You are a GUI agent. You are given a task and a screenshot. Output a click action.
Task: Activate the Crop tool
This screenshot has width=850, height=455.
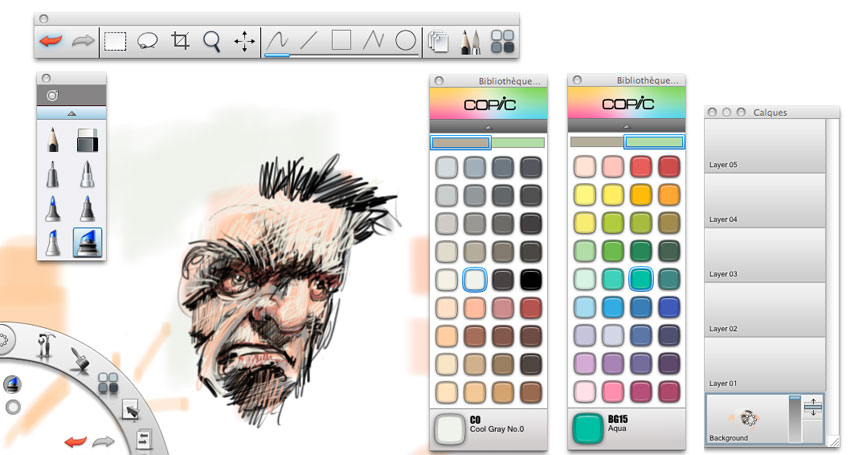[180, 41]
